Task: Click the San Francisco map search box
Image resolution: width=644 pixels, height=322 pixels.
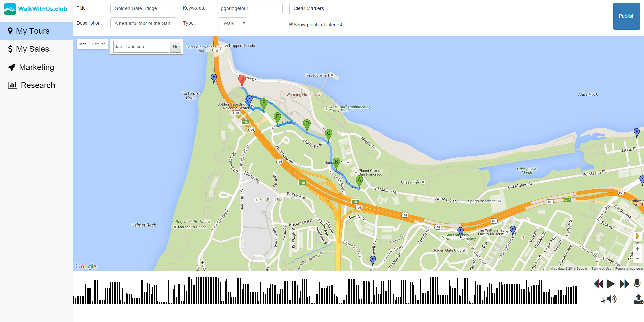Action: (141, 47)
